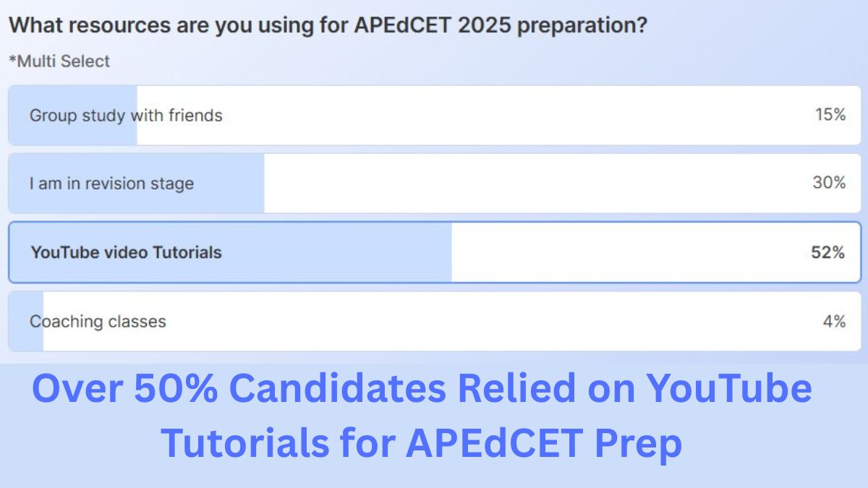This screenshot has width=868, height=488.
Task: Click the 52% result value
Action: (827, 252)
